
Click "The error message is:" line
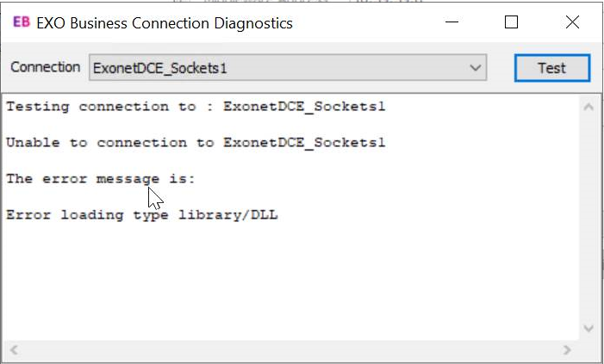(101, 179)
